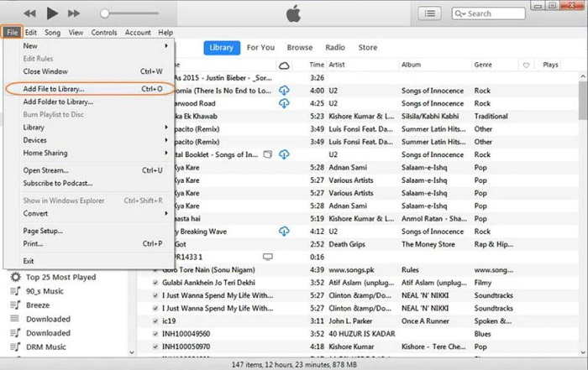Screen dimensions: 588x370
Task: Click the booklet icon in Songs of In... row
Action: pyautogui.click(x=267, y=154)
